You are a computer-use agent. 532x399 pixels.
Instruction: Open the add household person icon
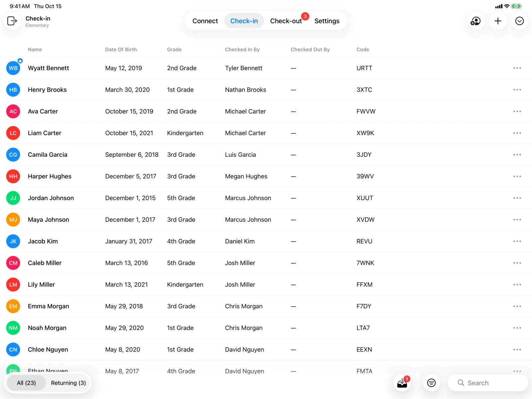tap(476, 21)
